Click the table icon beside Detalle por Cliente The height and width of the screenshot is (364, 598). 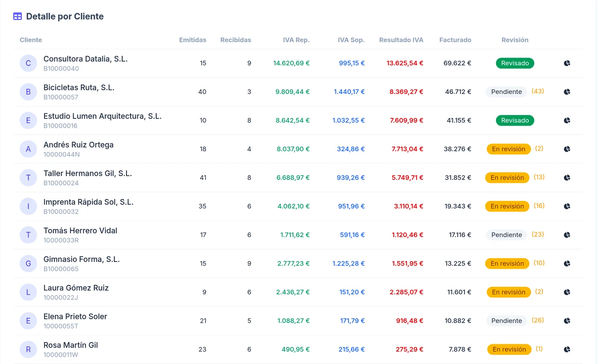coord(18,16)
